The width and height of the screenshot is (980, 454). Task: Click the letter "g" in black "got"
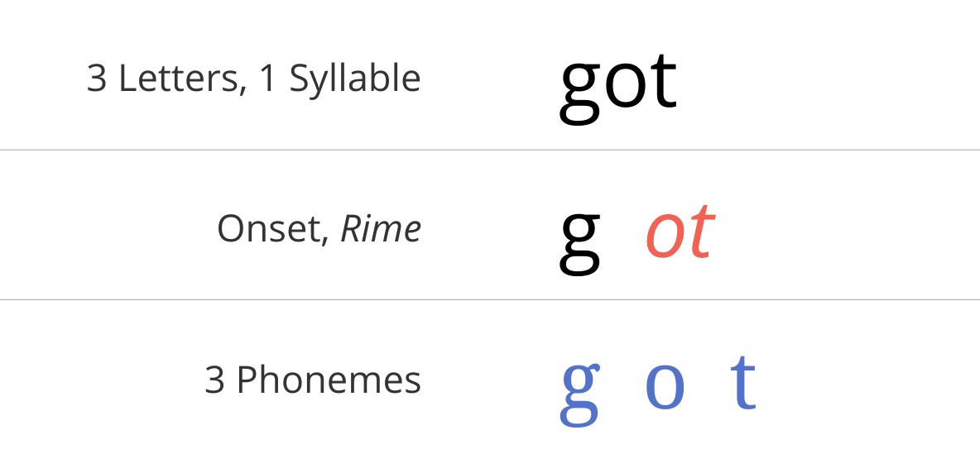(580, 93)
